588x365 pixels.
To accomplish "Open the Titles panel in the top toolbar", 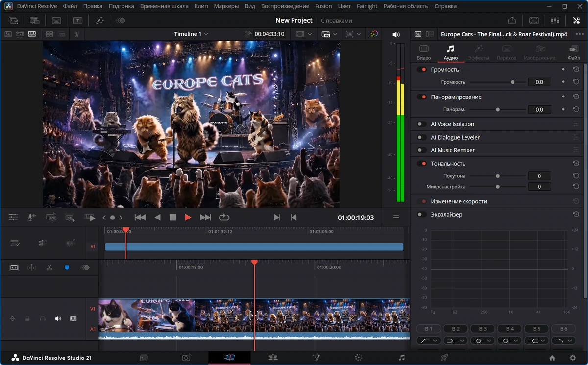I will point(78,20).
